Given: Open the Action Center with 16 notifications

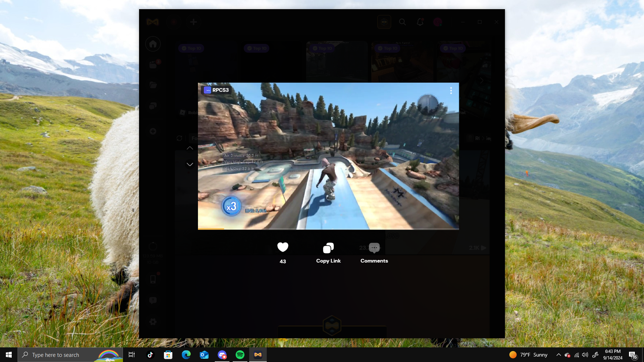Looking at the screenshot, I should (633, 355).
